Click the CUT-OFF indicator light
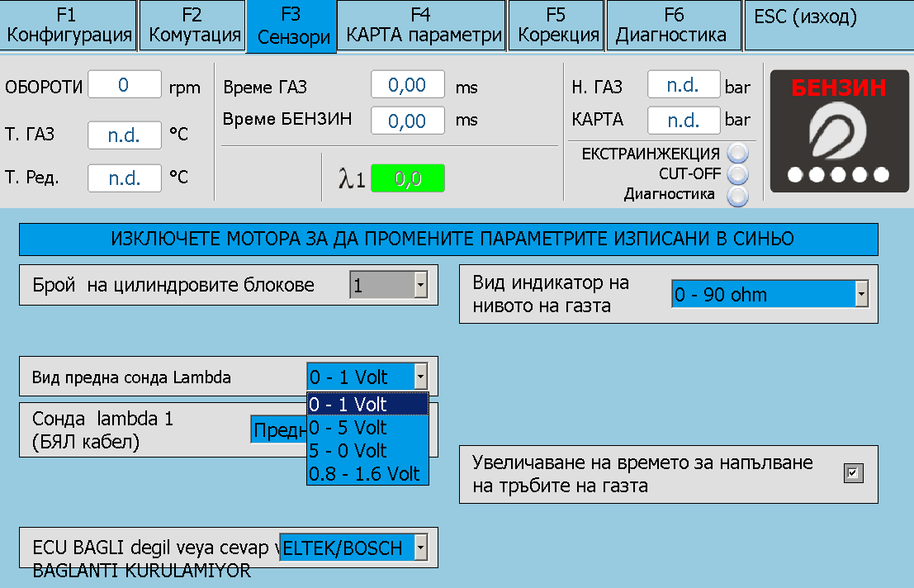Image resolution: width=914 pixels, height=588 pixels. pos(737,174)
